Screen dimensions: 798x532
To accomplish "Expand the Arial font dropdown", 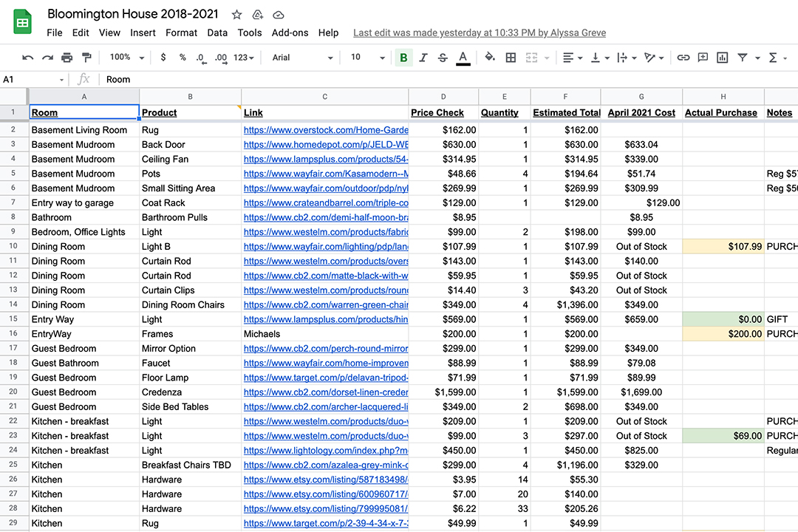I will pos(301,58).
